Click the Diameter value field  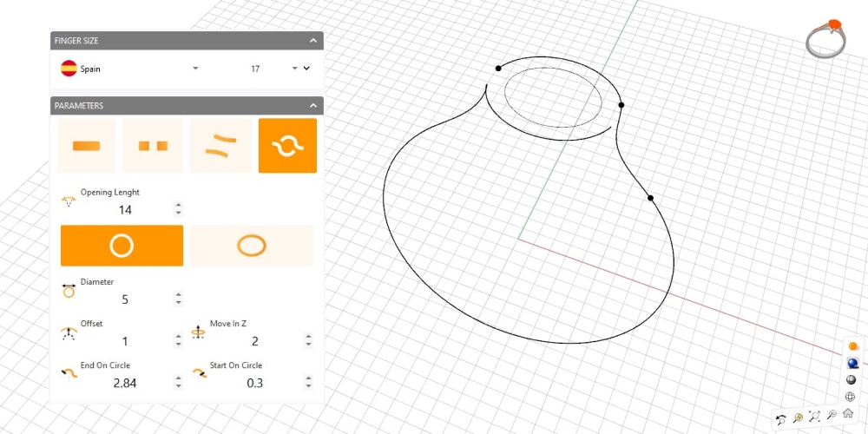coord(125,299)
